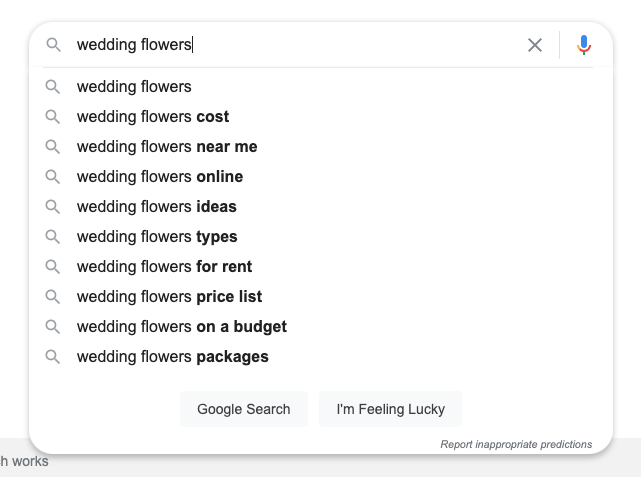Focus the search text input field
This screenshot has width=641, height=477.
pyautogui.click(x=300, y=45)
